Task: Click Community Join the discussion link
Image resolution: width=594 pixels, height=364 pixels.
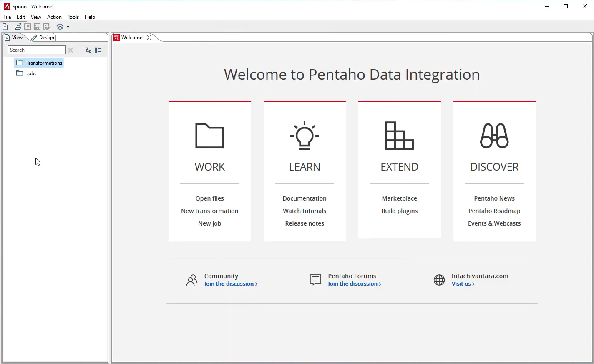Action: click(x=231, y=284)
